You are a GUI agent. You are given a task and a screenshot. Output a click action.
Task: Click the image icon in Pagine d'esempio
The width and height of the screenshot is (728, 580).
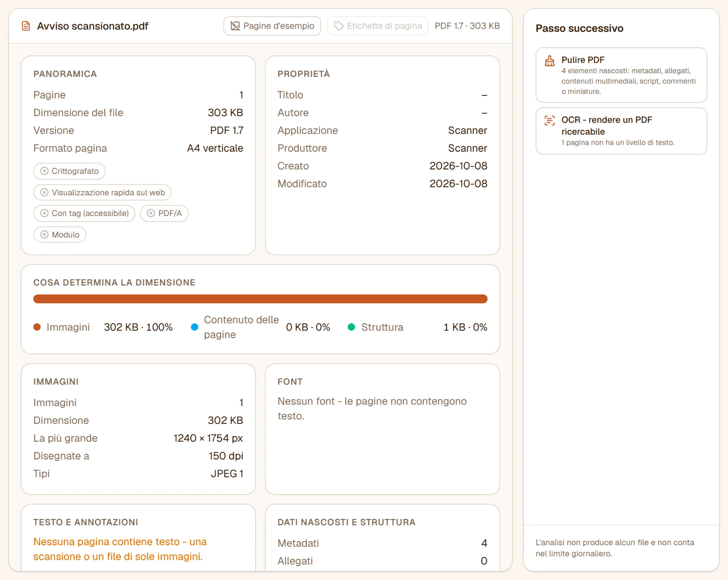235,26
